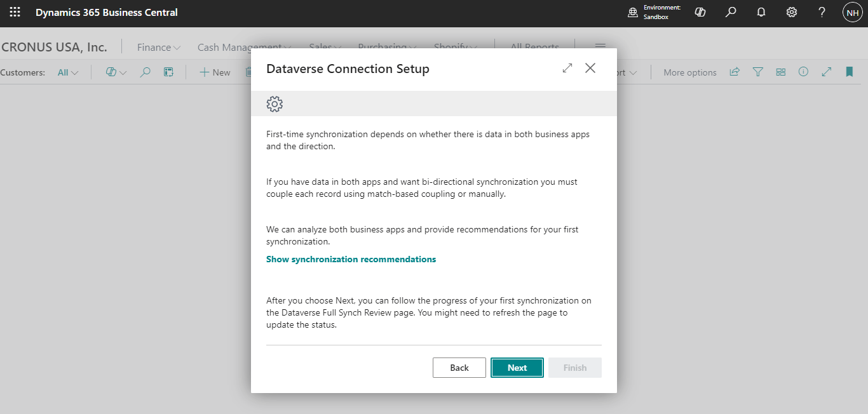
Task: Expand the Finance menu dropdown
Action: [159, 48]
